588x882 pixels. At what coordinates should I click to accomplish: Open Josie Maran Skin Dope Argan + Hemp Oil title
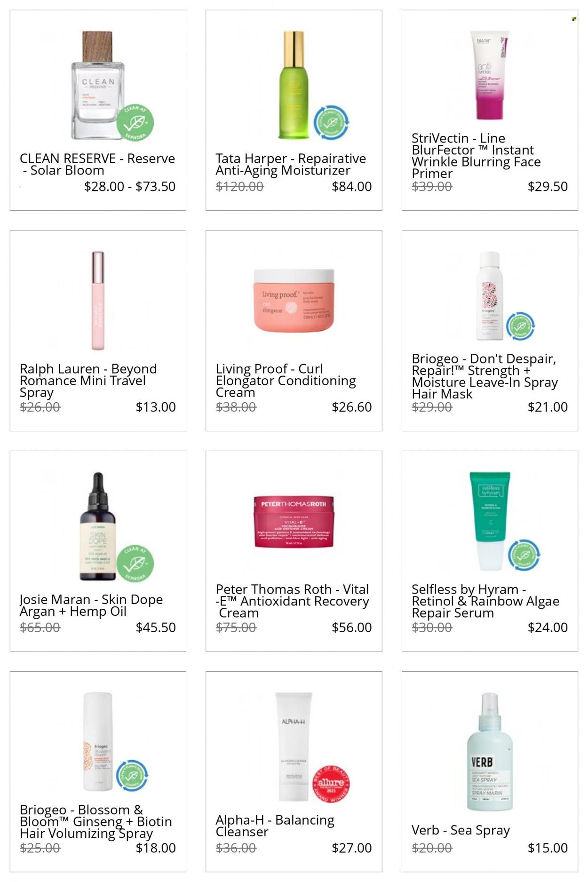(91, 605)
